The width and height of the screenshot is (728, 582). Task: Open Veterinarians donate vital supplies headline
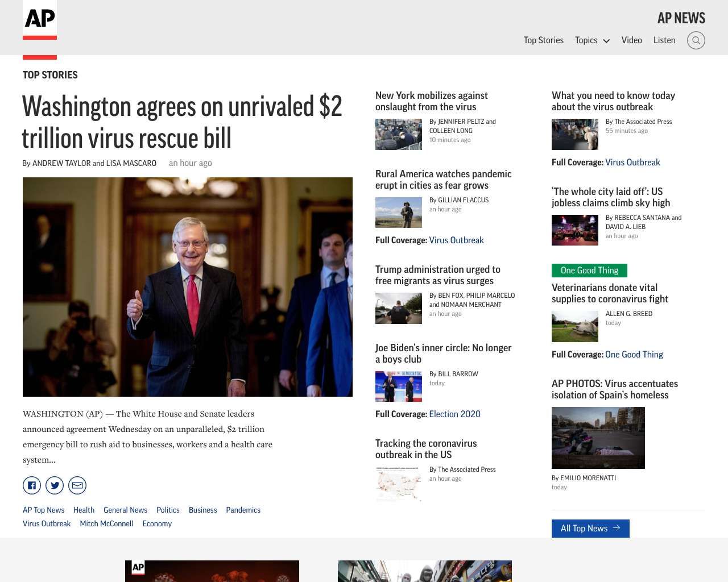[610, 293]
